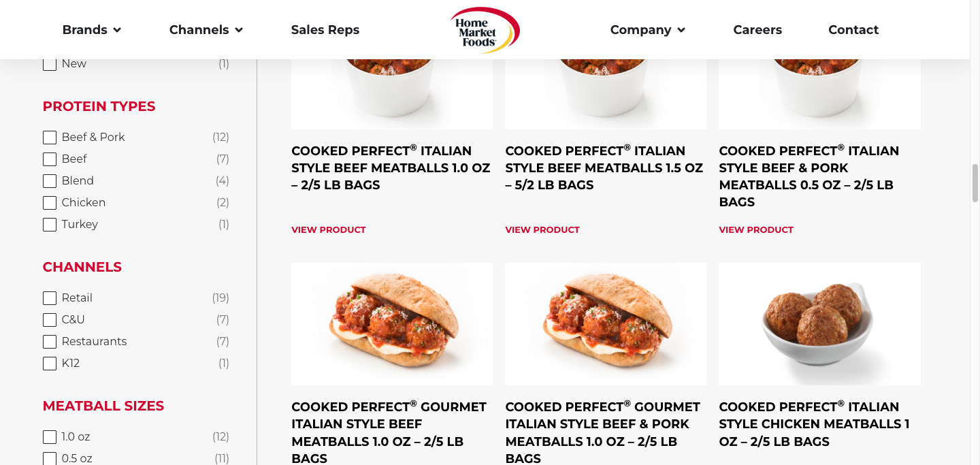Click the page vertical scrollbar
The height and width of the screenshot is (465, 980).
[975, 182]
